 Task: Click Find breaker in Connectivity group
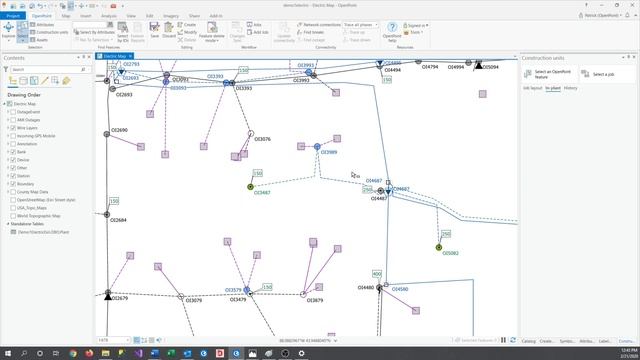pos(311,32)
